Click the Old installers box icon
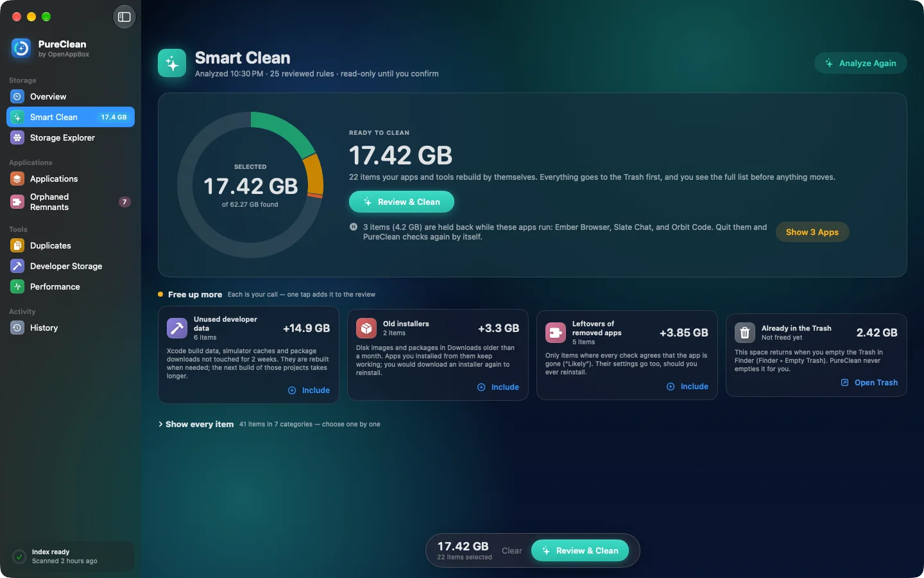This screenshot has width=924, height=578. (x=366, y=328)
